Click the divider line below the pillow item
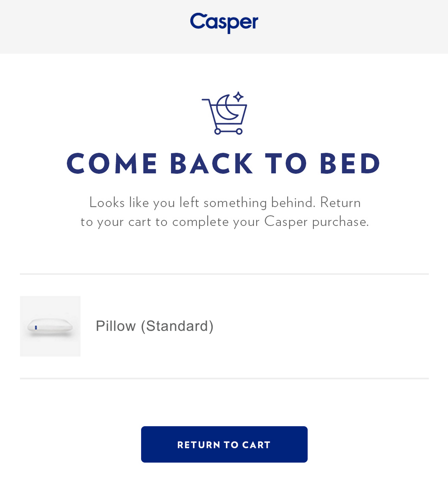 [x=224, y=378]
